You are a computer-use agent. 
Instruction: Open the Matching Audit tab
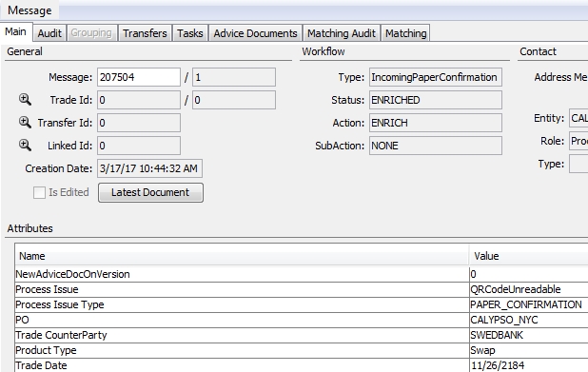(x=342, y=33)
